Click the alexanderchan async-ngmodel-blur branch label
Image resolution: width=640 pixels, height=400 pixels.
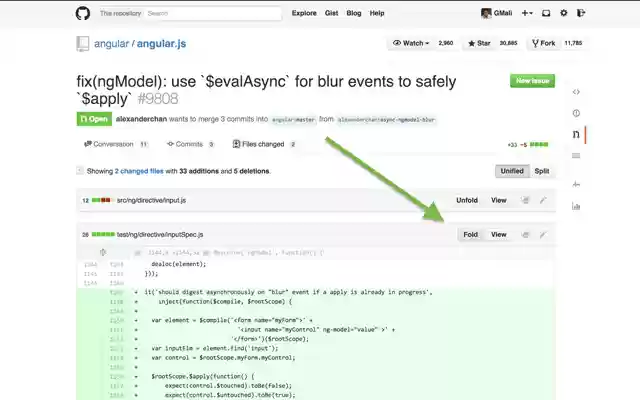click(x=386, y=120)
